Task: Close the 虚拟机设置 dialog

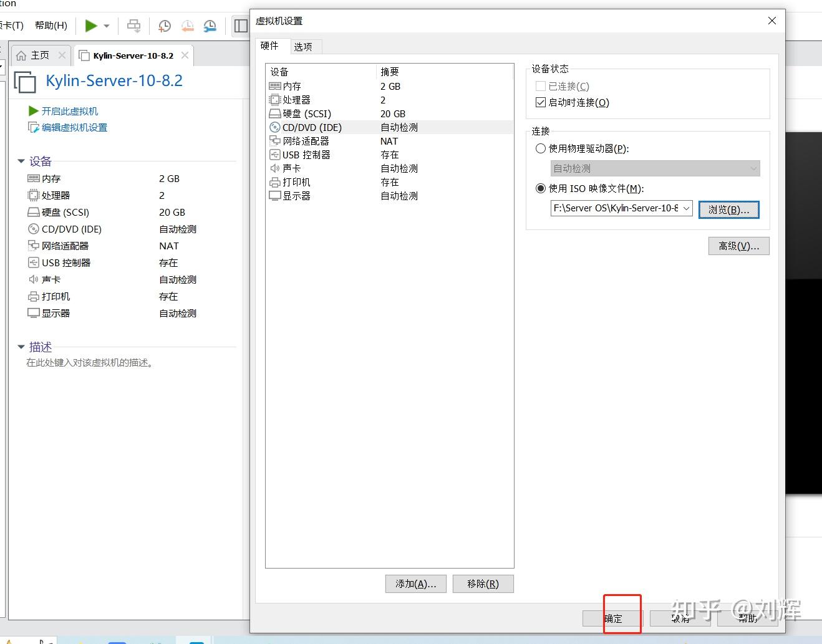Action: tap(772, 21)
